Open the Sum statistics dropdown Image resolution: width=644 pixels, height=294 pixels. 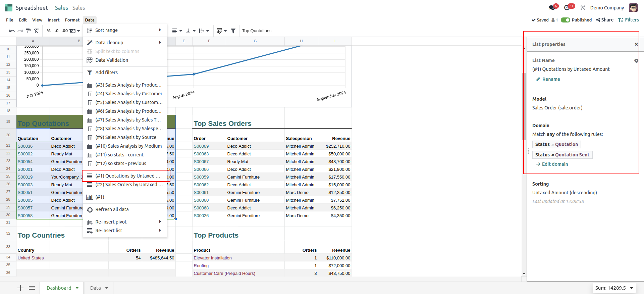click(614, 288)
